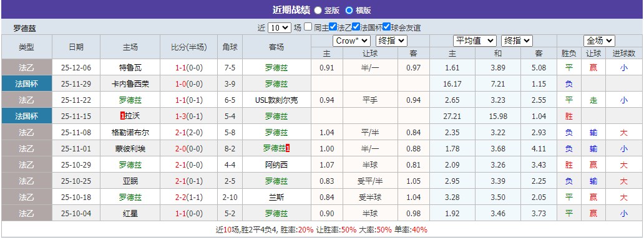This screenshot has height=238, width=644.
Task: Click score 1-1(0-0) in 特鲁瓦 row
Action: tap(189, 68)
